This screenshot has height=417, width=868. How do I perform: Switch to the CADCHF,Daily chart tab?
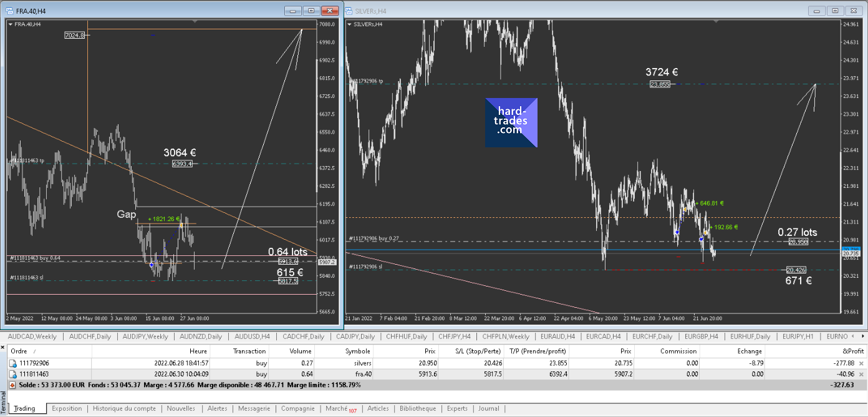coord(304,336)
